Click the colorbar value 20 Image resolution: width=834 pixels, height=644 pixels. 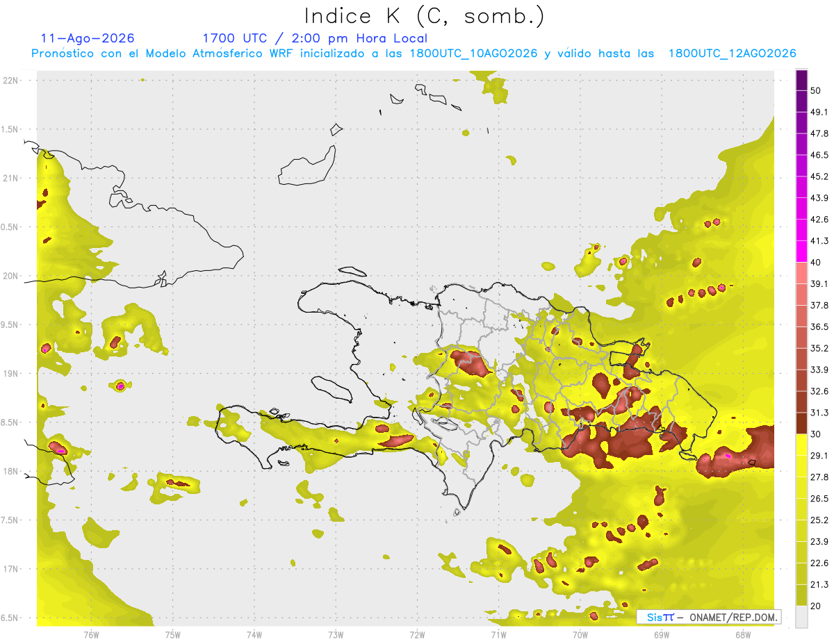pyautogui.click(x=816, y=606)
